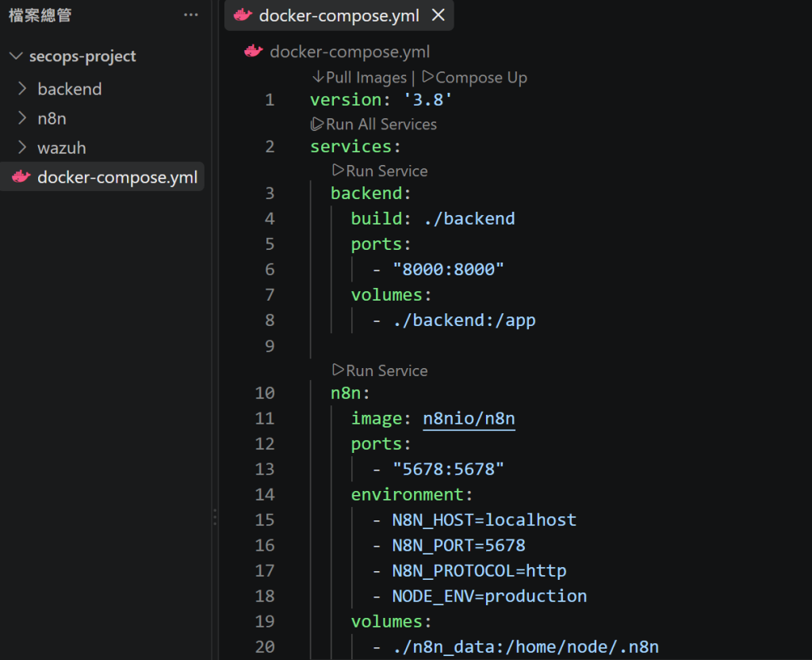Click the services key on line 2

350,147
